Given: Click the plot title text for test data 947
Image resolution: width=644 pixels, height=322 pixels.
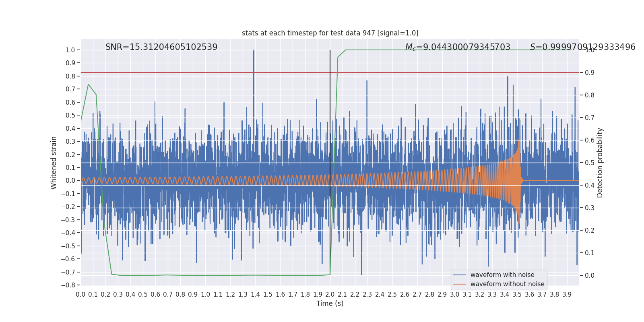Looking at the screenshot, I should (330, 33).
